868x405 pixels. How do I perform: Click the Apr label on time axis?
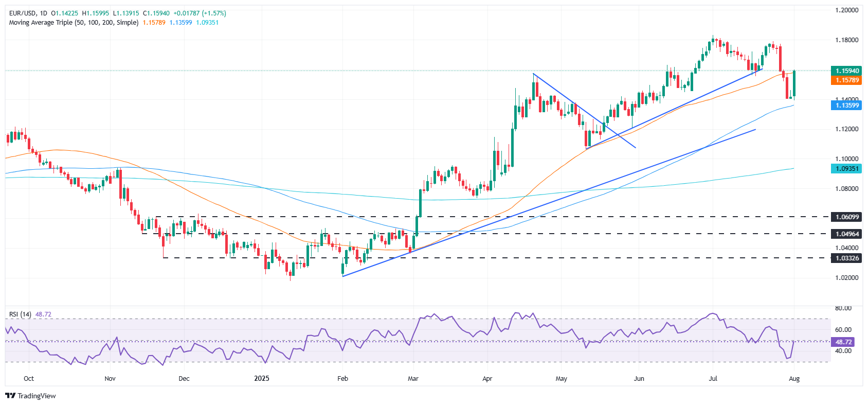pyautogui.click(x=487, y=379)
